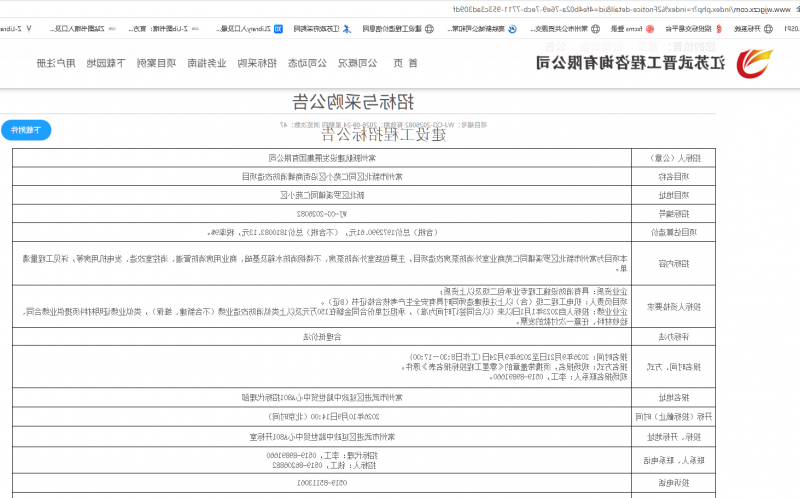Open the 开标系统 bookmark globe icon
800x498 pixels.
click(x=768, y=29)
